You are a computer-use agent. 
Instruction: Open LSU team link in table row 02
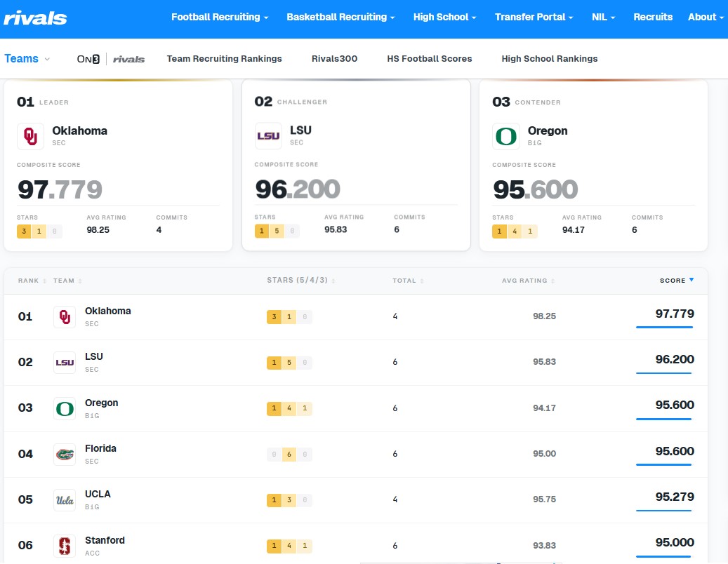pyautogui.click(x=94, y=356)
